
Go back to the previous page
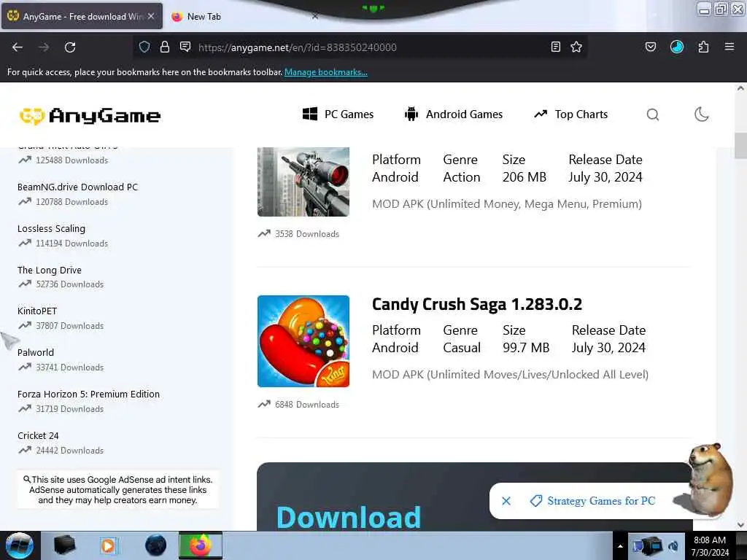tap(18, 47)
